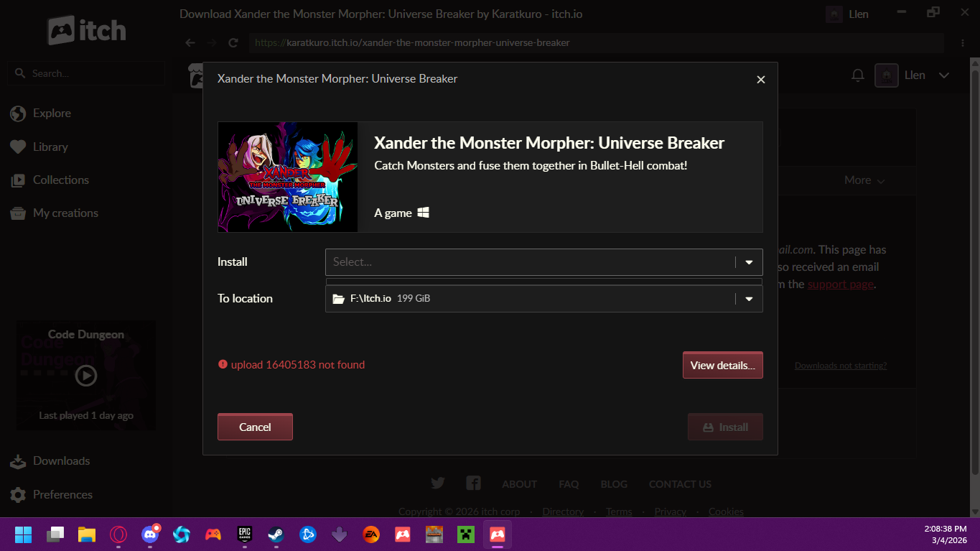980x551 pixels.
Task: Click the red error icon beside upload message
Action: (223, 364)
